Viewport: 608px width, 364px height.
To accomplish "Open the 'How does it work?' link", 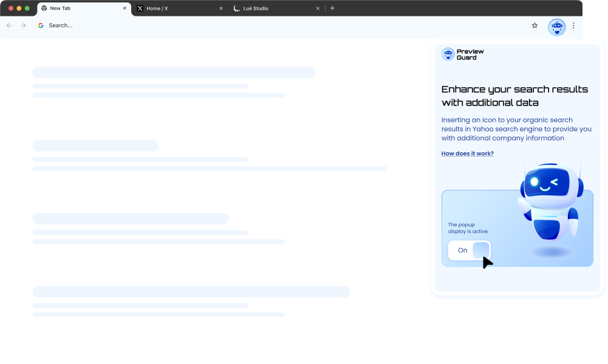I will pyautogui.click(x=467, y=153).
